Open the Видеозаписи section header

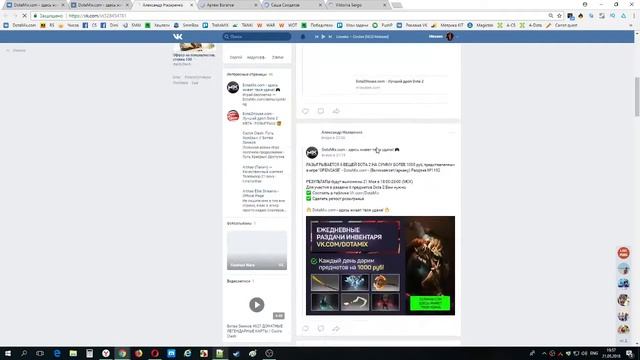(239, 281)
